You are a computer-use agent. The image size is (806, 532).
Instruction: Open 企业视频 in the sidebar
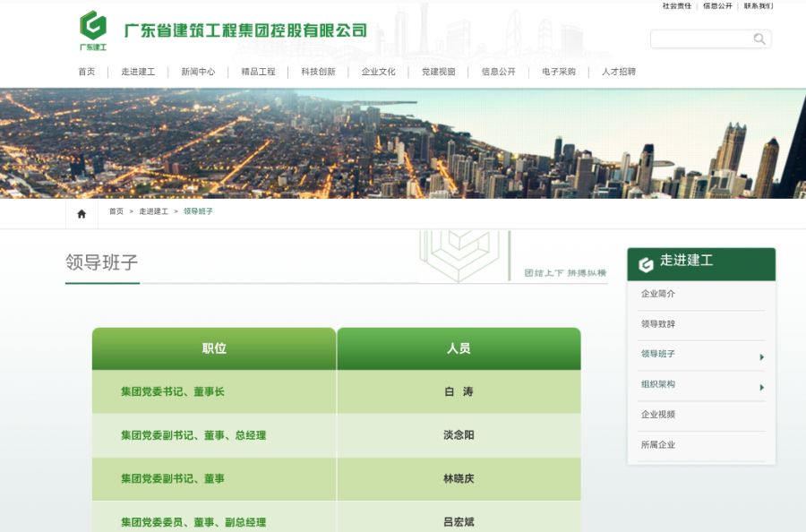tap(658, 415)
